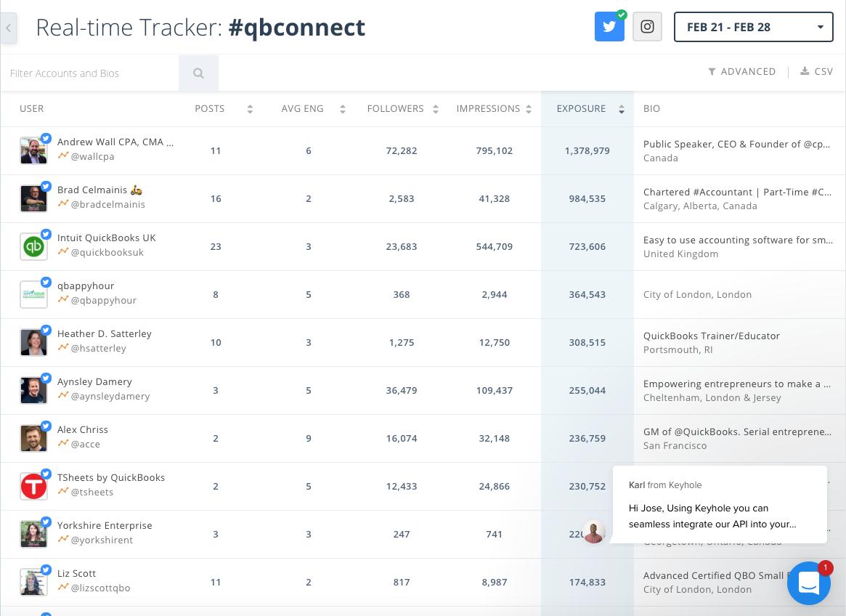Click the Filter Accounts and Bios field
Image resolution: width=846 pixels, height=616 pixels.
(x=89, y=73)
